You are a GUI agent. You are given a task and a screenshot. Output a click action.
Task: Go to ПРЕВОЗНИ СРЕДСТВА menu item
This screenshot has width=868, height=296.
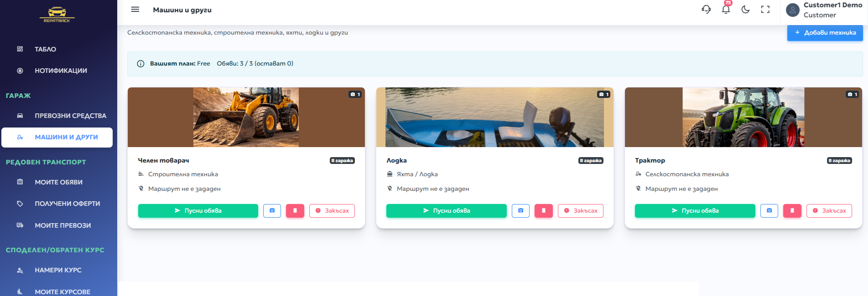[x=70, y=116]
